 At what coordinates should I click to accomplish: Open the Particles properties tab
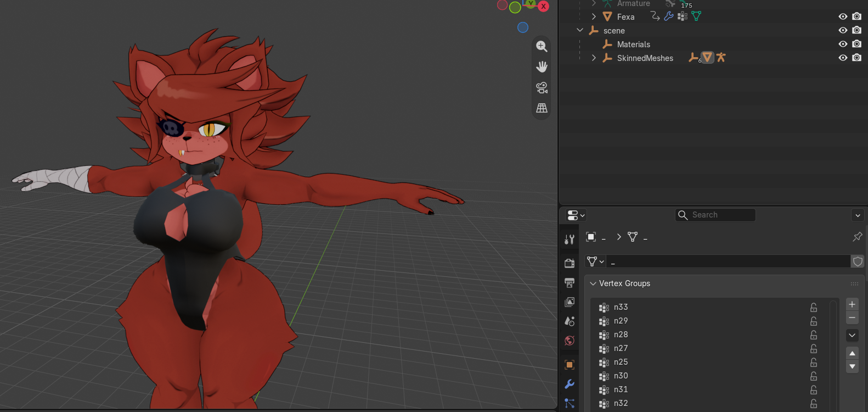pos(570,403)
